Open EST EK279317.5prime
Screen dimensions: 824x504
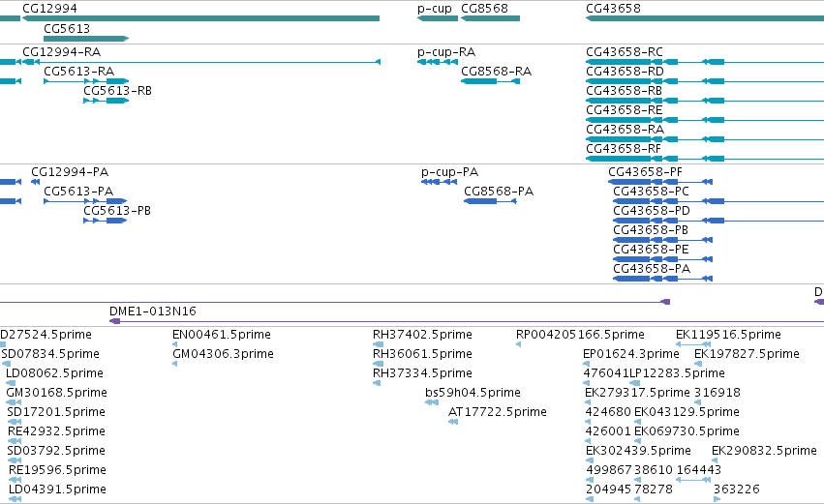[637, 393]
